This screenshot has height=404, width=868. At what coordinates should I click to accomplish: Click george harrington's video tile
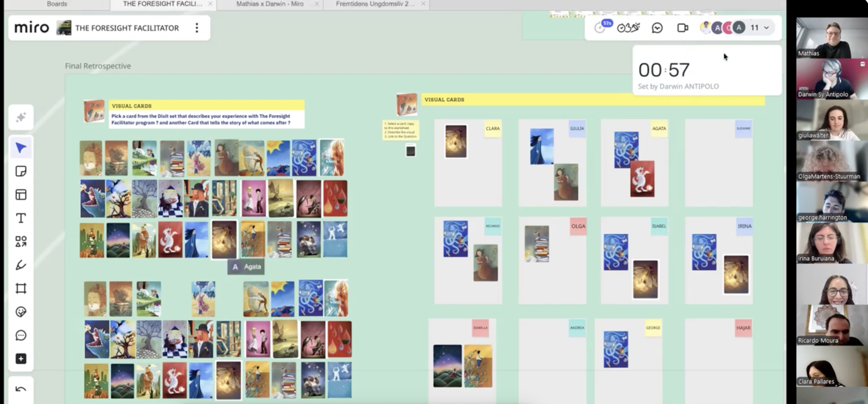pyautogui.click(x=832, y=202)
